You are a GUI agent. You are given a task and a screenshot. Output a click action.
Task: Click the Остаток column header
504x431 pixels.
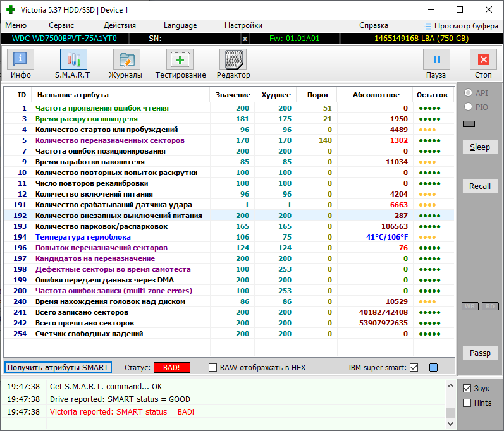(x=432, y=95)
